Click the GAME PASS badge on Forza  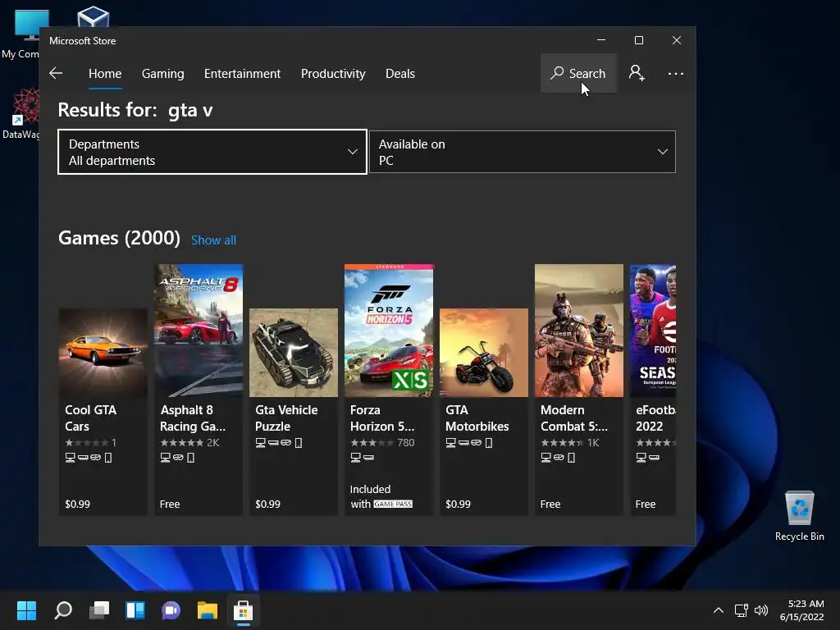point(393,504)
